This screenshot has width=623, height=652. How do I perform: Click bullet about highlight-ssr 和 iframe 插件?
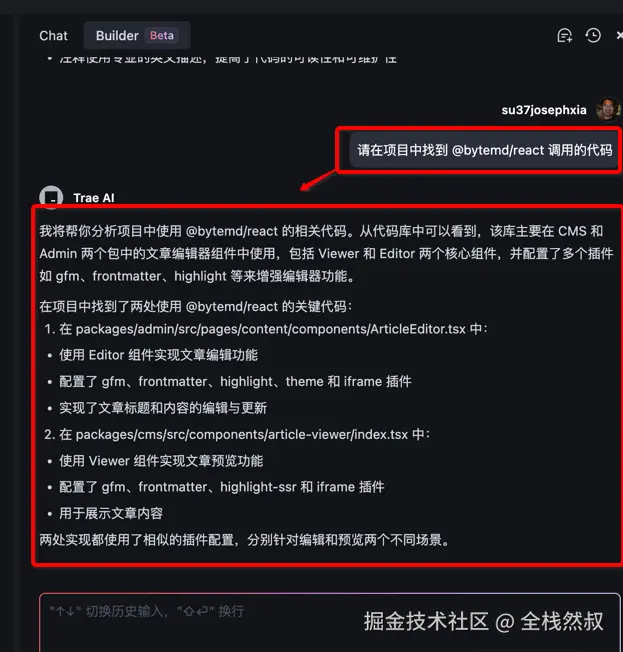coord(221,487)
